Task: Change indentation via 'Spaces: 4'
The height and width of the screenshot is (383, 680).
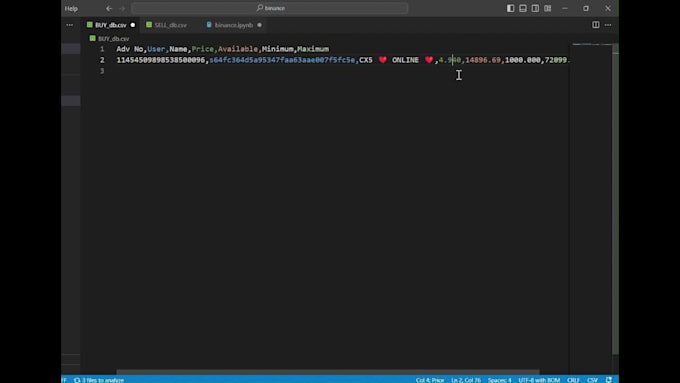Action: pos(500,380)
